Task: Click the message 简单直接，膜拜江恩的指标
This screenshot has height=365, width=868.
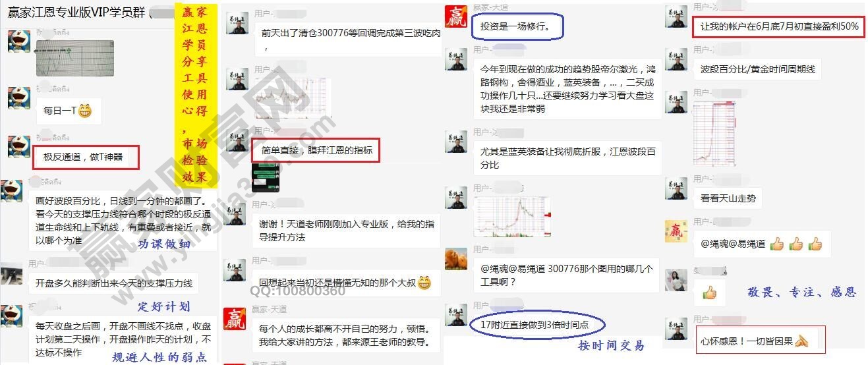Action: 316,150
